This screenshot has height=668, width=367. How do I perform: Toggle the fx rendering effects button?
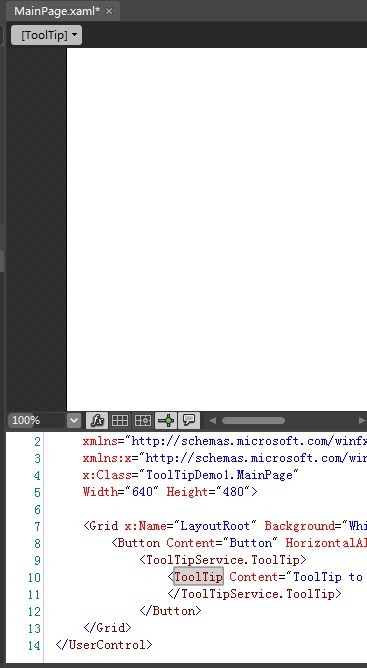(97, 420)
